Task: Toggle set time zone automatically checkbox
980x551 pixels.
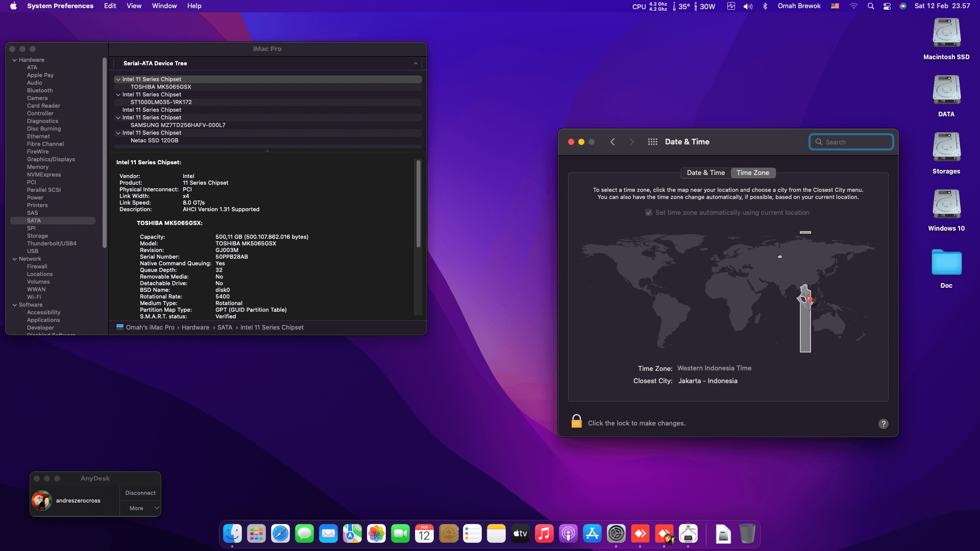Action: click(649, 213)
